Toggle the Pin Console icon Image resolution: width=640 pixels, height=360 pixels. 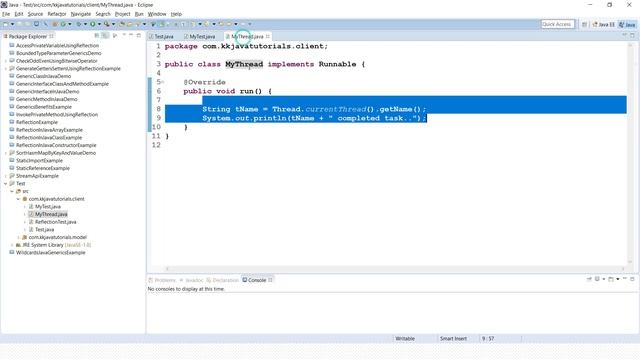pos(589,279)
